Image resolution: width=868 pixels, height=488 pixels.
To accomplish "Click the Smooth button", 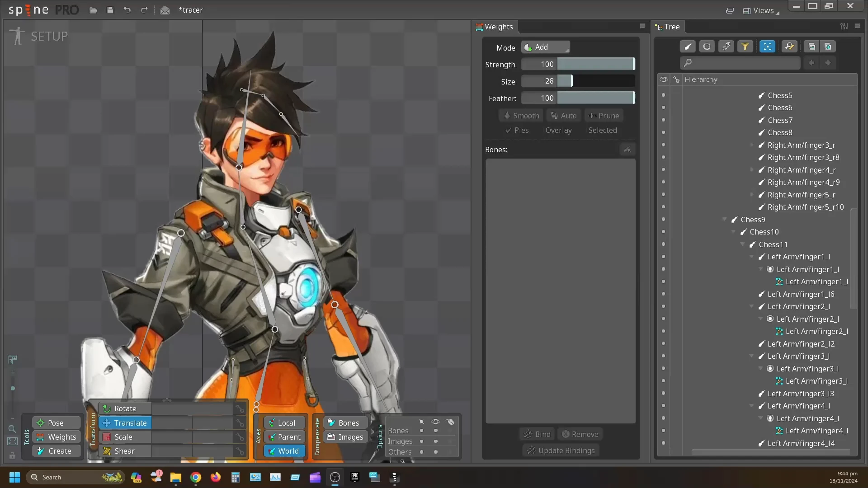I will point(521,116).
